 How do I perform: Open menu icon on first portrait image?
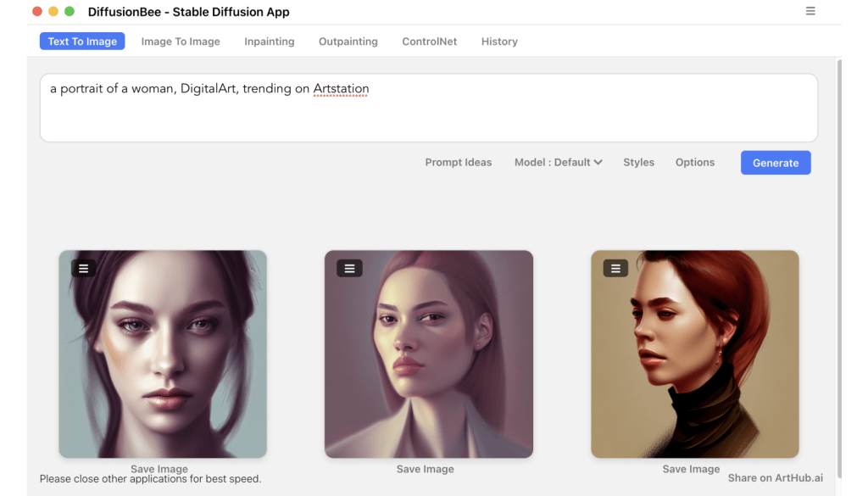83,268
